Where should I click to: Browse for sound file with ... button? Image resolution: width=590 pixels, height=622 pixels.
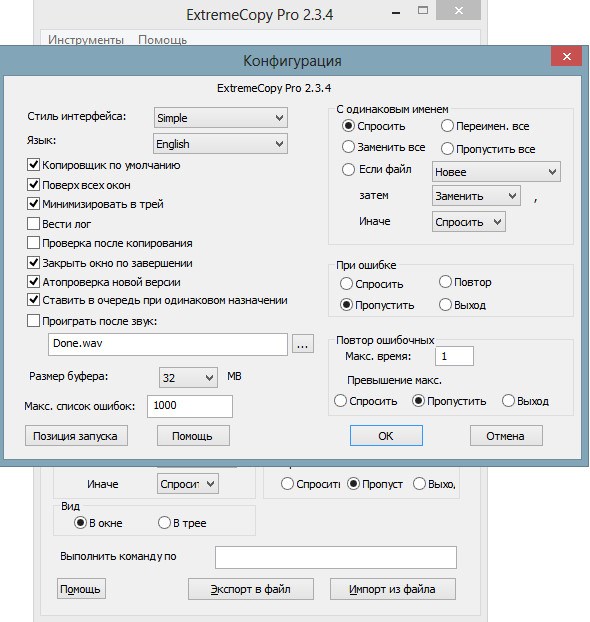pyautogui.click(x=303, y=344)
